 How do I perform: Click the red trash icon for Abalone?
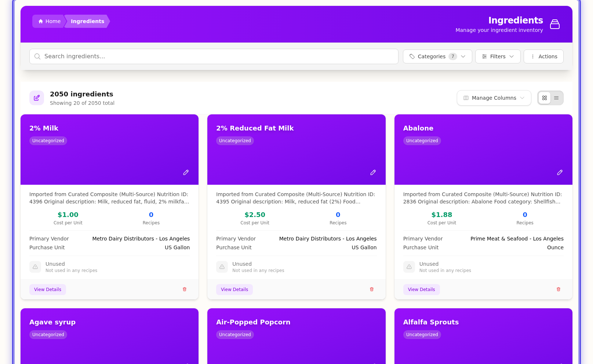coord(559,289)
